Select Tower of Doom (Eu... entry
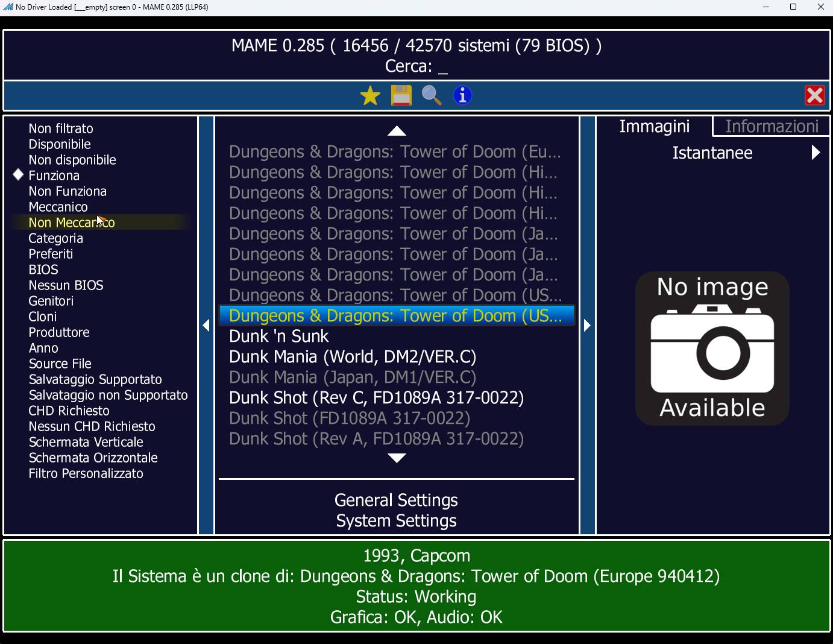Viewport: 833px width, 644px height. tap(395, 151)
